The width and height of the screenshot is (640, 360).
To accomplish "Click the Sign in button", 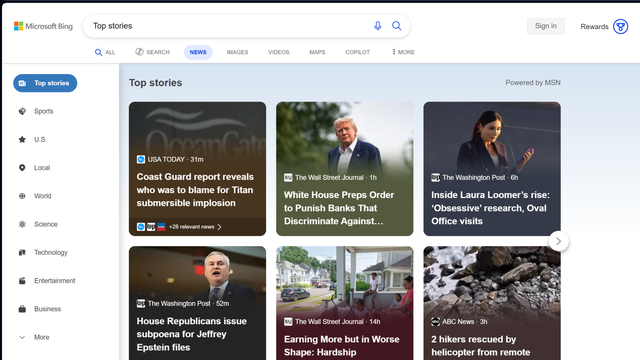I will 546,26.
